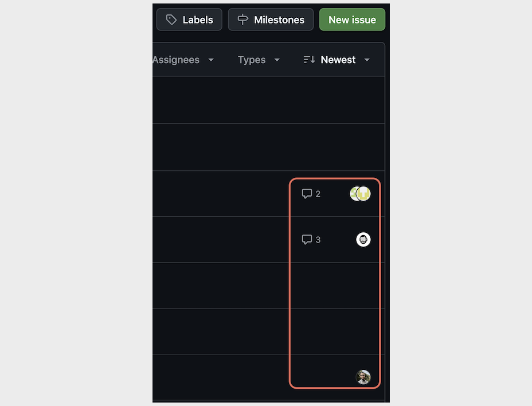Click the caret arrow next to Assignees

[211, 60]
